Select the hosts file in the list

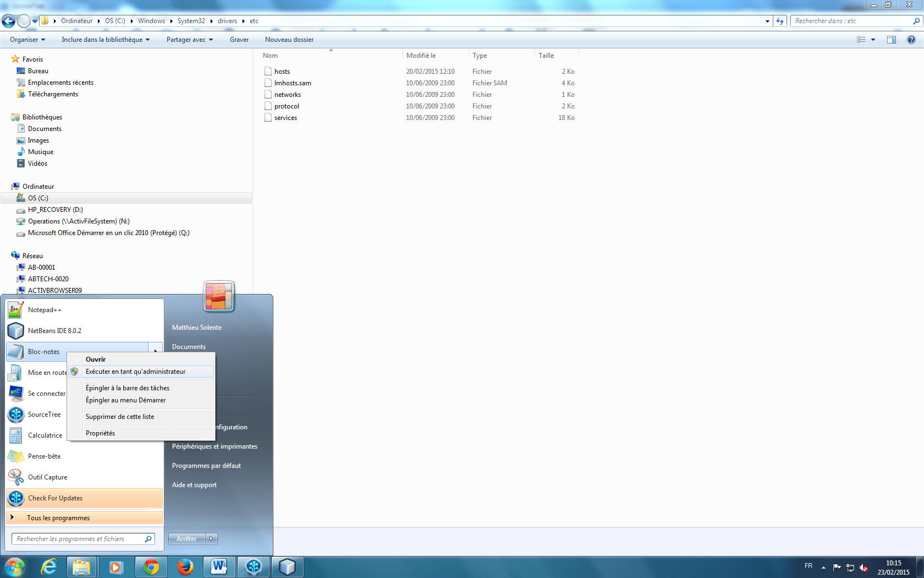point(282,72)
